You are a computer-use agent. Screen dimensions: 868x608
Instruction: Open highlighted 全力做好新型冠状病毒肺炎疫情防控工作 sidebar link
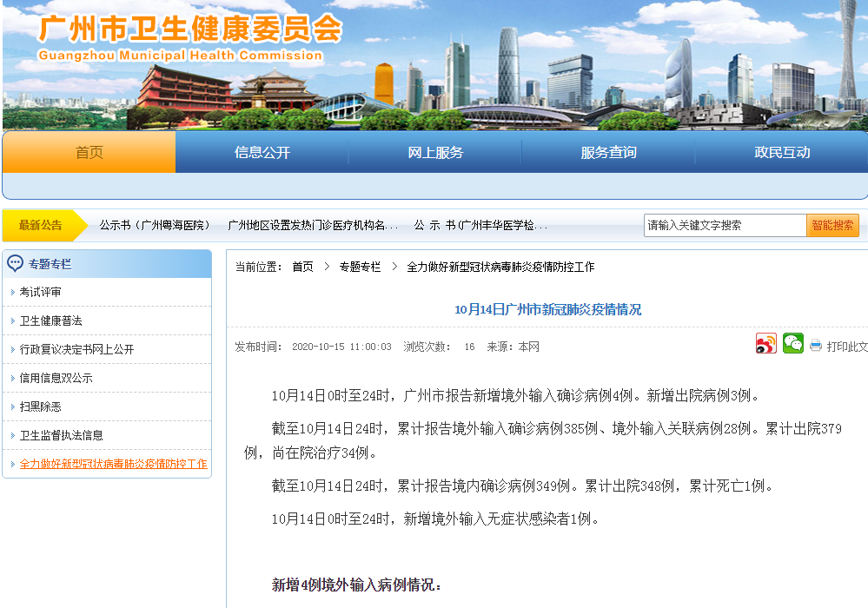click(x=114, y=464)
